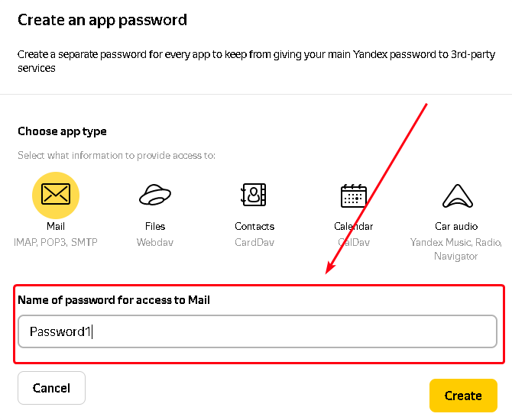
Task: Click the "IMAP, POP3, SMTP" subtitle
Action: [x=56, y=242]
